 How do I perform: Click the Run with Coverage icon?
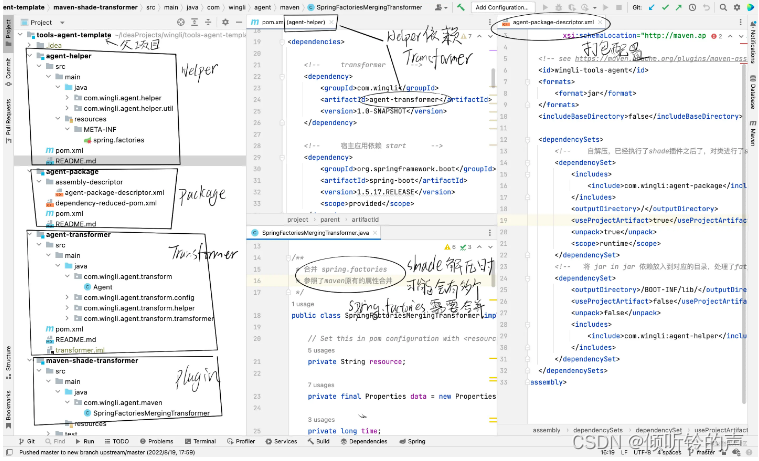click(x=571, y=7)
